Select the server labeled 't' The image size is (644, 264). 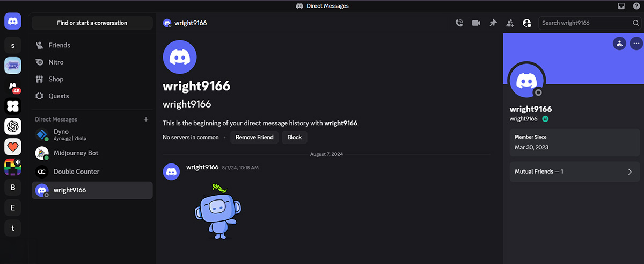tap(13, 228)
